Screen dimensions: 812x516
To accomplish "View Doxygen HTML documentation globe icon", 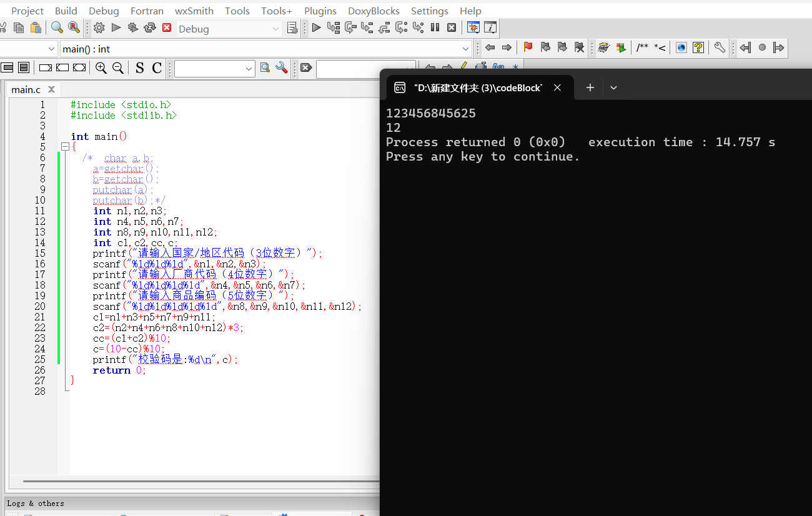I will tap(681, 47).
